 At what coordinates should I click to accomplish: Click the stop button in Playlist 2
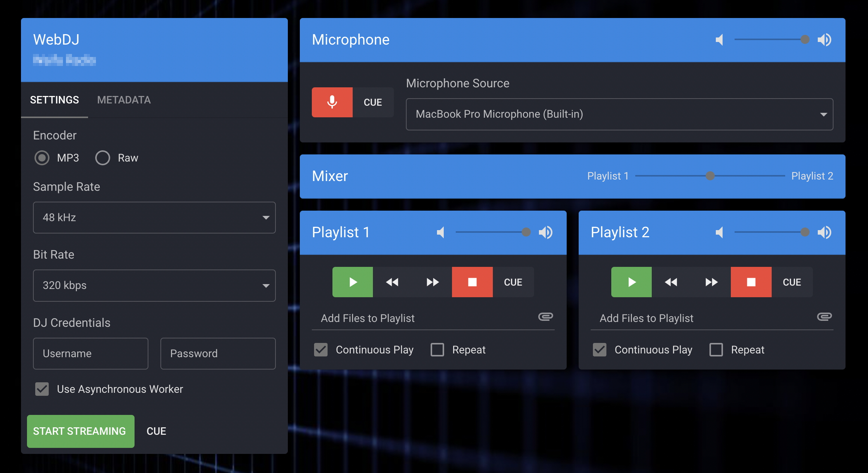click(x=751, y=282)
